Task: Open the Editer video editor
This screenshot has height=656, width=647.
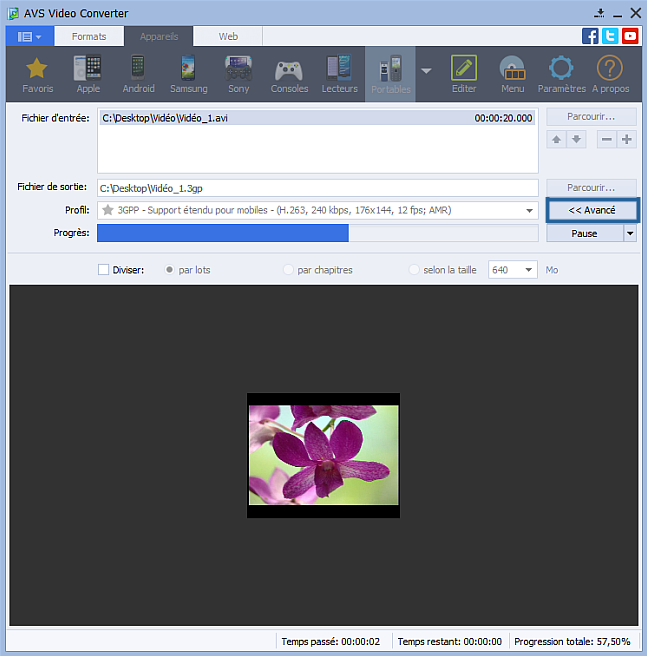Action: [x=464, y=74]
